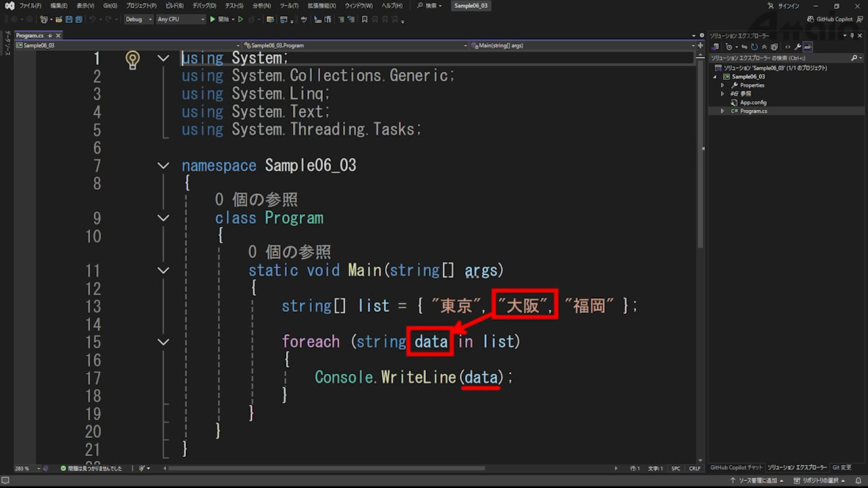Switch to the Git 変更 tab
This screenshot has width=868, height=488.
pos(842,468)
